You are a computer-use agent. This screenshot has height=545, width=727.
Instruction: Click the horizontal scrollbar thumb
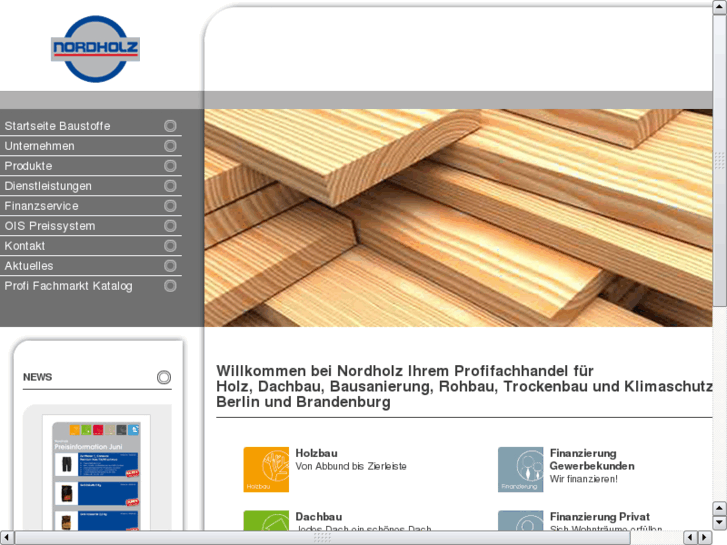(322, 538)
